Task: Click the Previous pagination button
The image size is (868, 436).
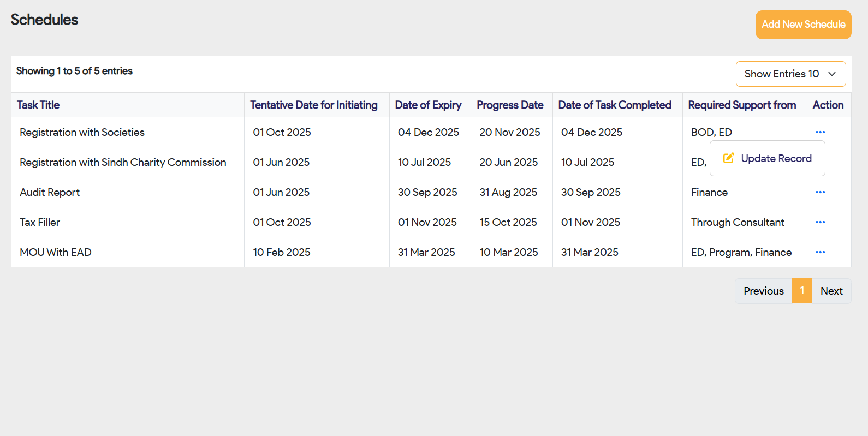Action: [763, 291]
